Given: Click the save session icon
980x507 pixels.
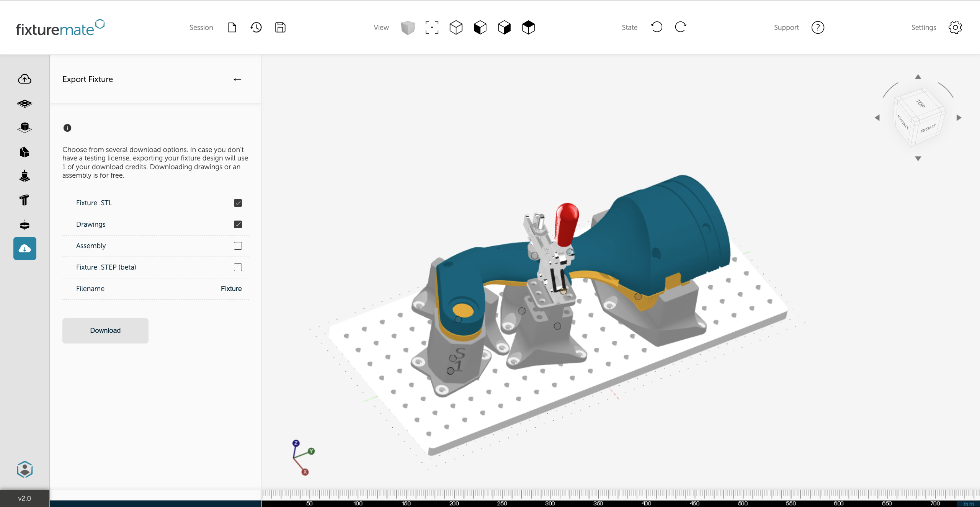Looking at the screenshot, I should coord(280,27).
